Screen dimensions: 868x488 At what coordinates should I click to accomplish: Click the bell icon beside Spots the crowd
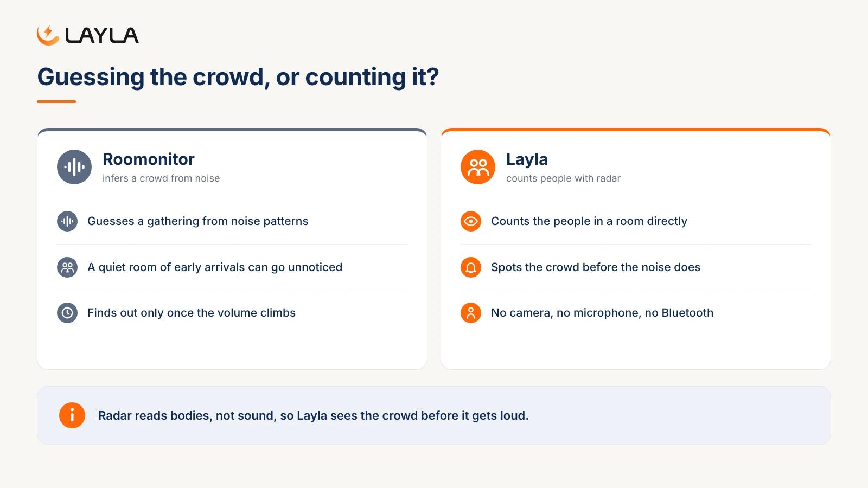(471, 267)
